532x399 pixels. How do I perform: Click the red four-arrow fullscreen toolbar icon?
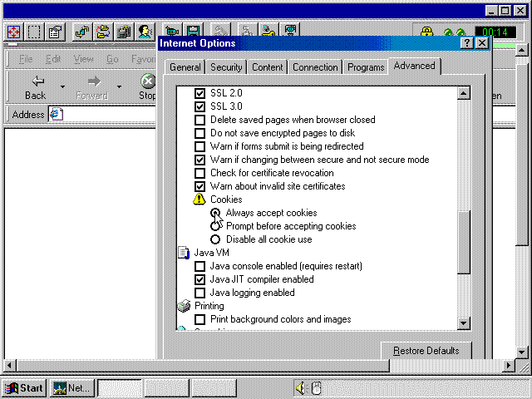point(13,32)
